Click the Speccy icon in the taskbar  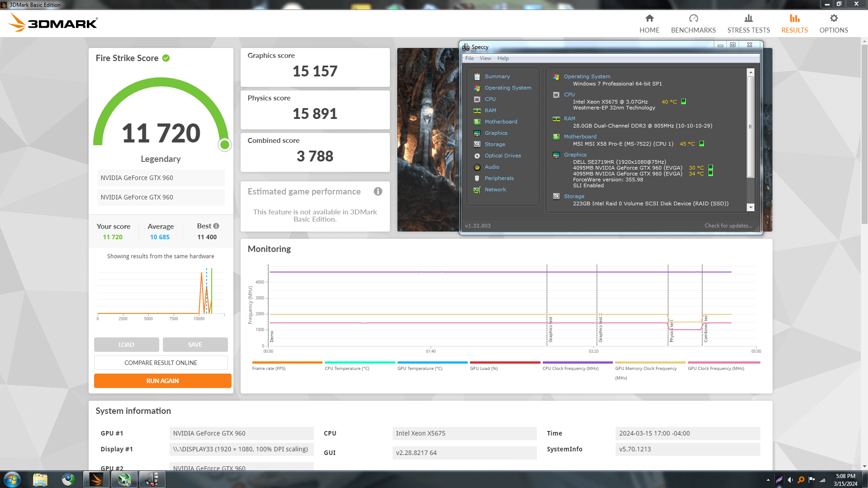pos(152,479)
